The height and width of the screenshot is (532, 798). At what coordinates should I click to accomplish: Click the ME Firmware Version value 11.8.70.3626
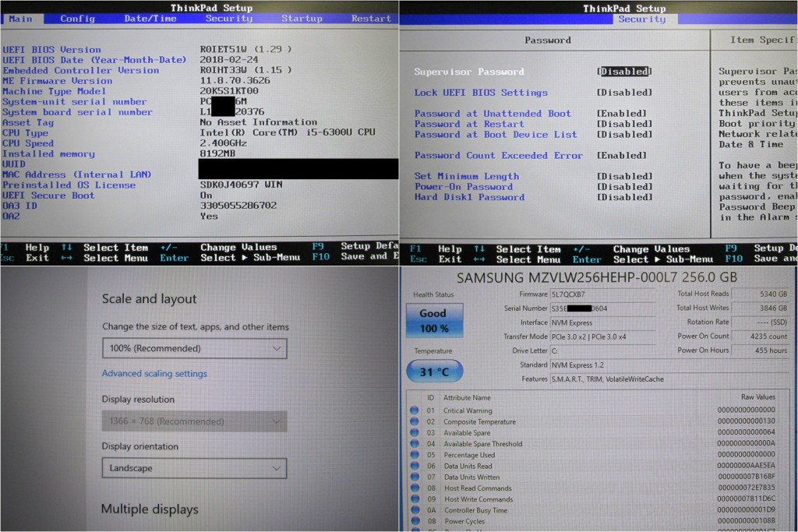(235, 80)
